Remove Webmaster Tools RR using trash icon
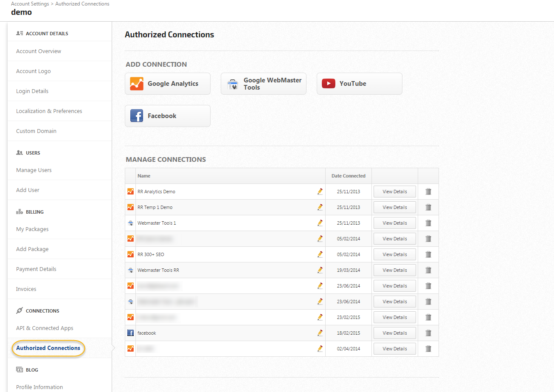Image resolution: width=554 pixels, height=392 pixels. coord(428,270)
